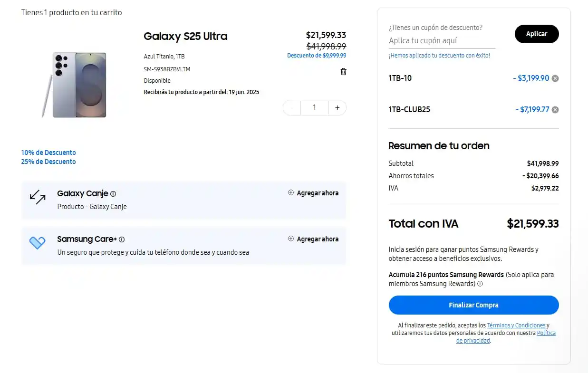Image resolution: width=588 pixels, height=373 pixels.
Task: Open Galaxy Canje info tooltip icon
Action: pos(113,194)
